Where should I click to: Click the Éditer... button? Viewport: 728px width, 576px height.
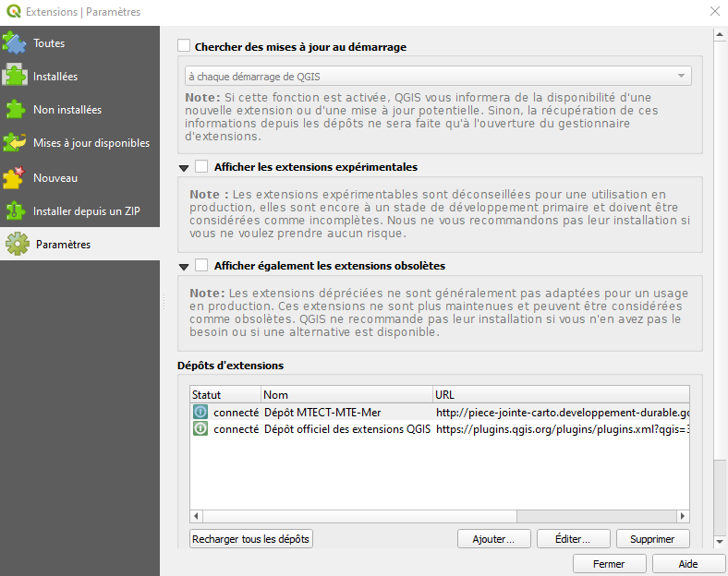click(x=574, y=539)
